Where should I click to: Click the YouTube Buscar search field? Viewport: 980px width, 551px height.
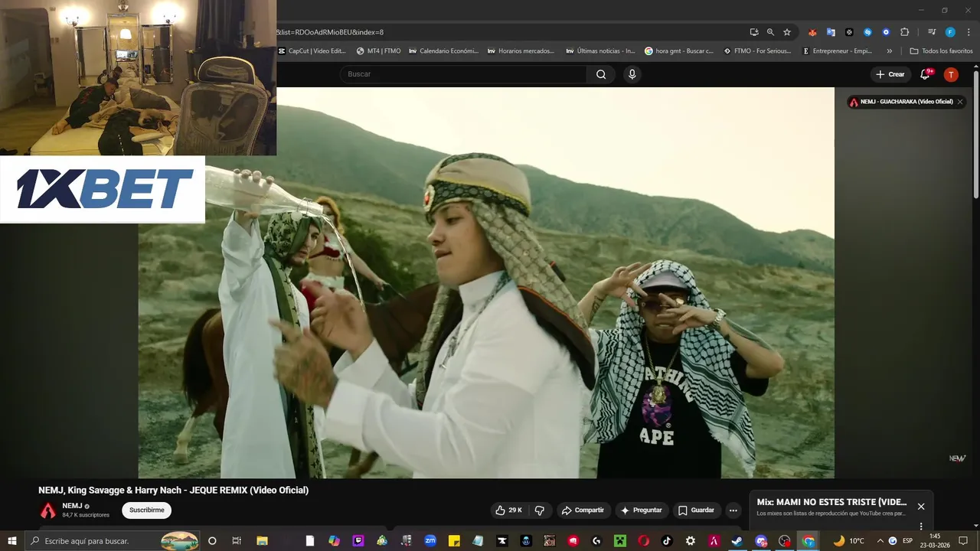pyautogui.click(x=463, y=74)
